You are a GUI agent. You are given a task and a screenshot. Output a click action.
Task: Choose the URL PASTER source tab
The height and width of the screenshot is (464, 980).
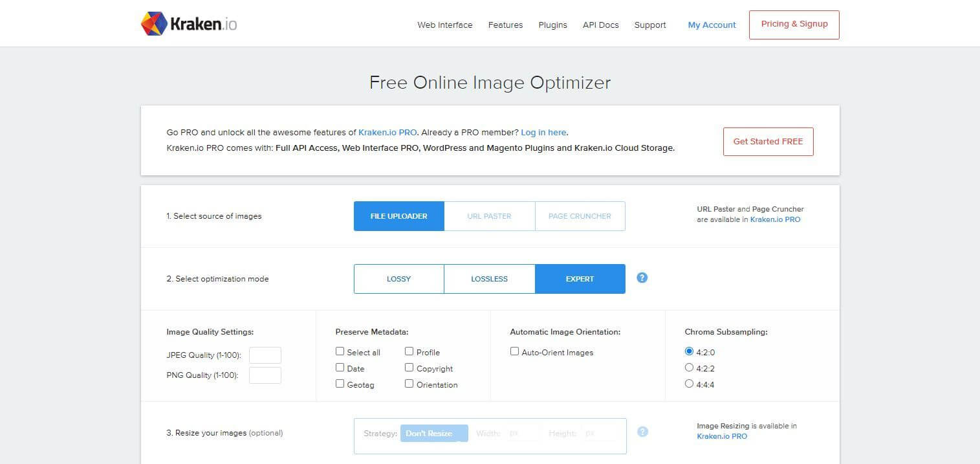pos(489,216)
